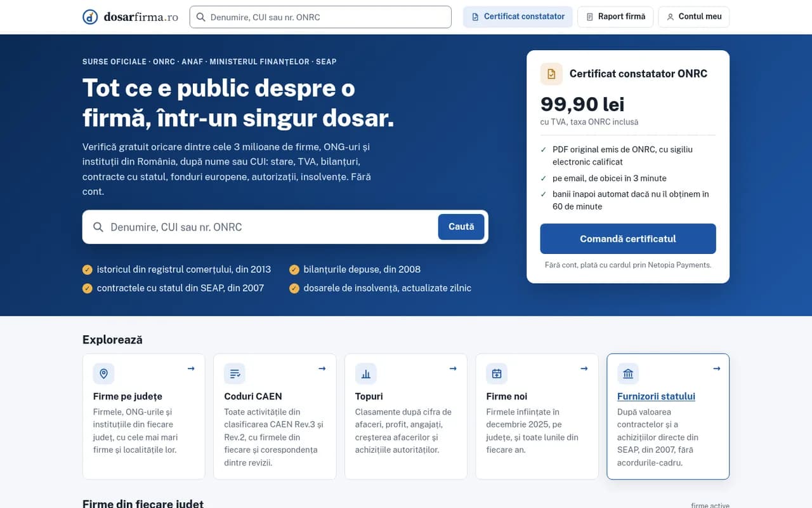This screenshot has width=812, height=508.
Task: Click the dosarfirma.ro logo icon
Action: (x=90, y=17)
